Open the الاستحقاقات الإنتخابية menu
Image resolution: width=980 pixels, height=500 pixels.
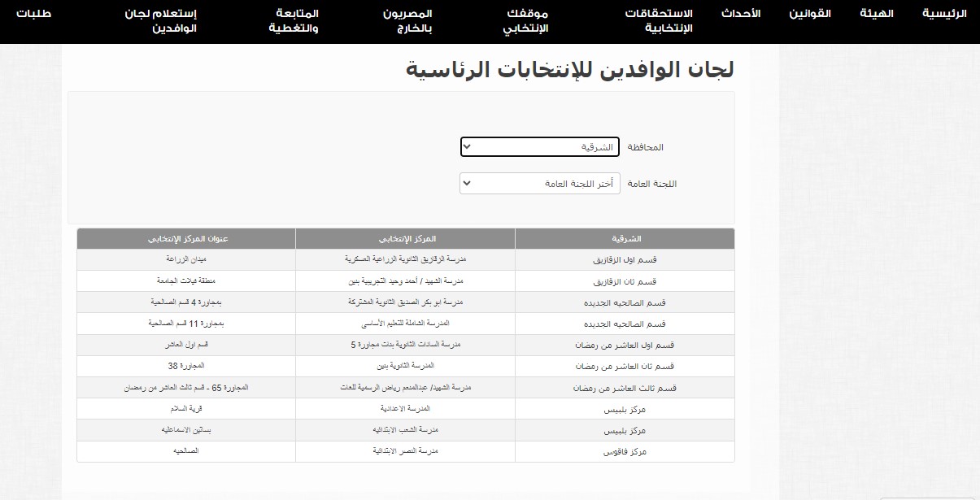658,21
